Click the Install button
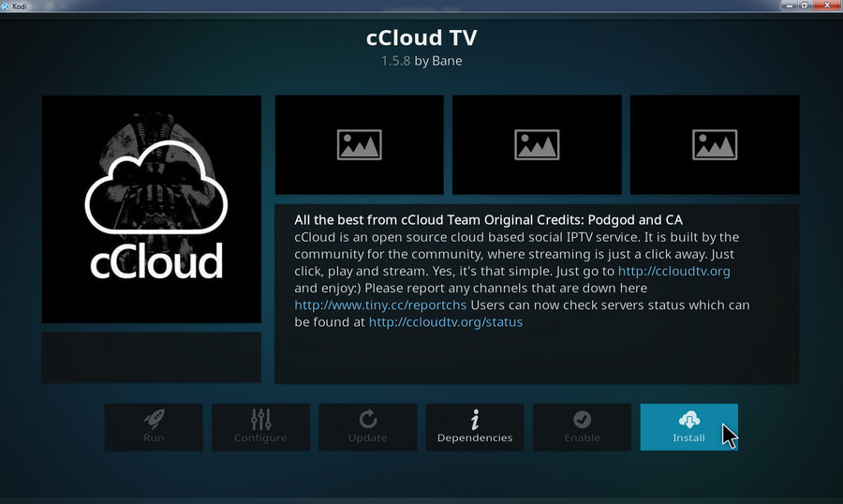 [688, 427]
